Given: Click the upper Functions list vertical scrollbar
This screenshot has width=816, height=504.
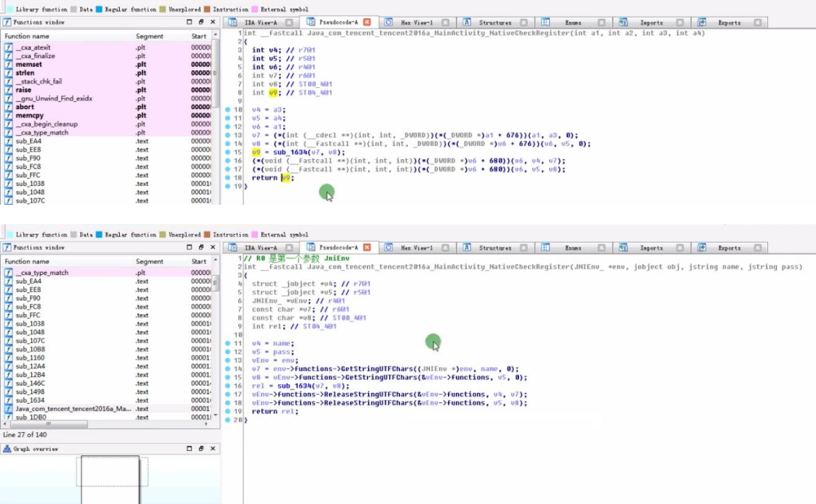Looking at the screenshot, I should pyautogui.click(x=215, y=73).
